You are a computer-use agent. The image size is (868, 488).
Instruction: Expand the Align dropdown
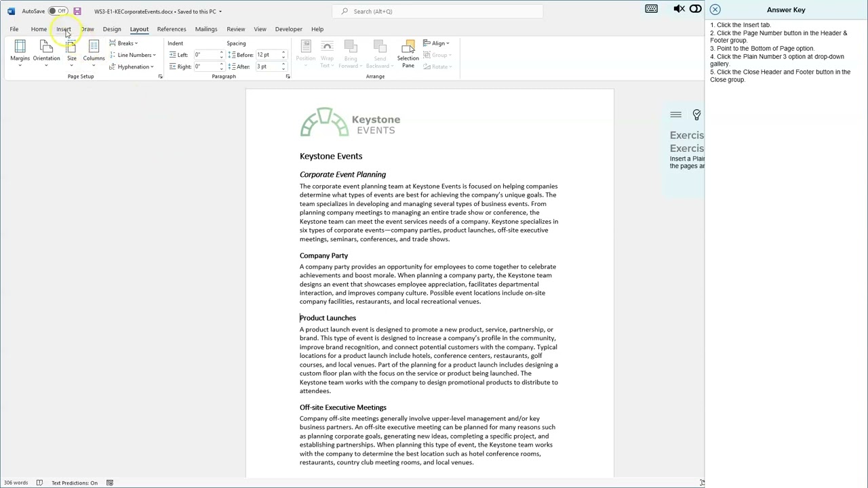pos(436,43)
